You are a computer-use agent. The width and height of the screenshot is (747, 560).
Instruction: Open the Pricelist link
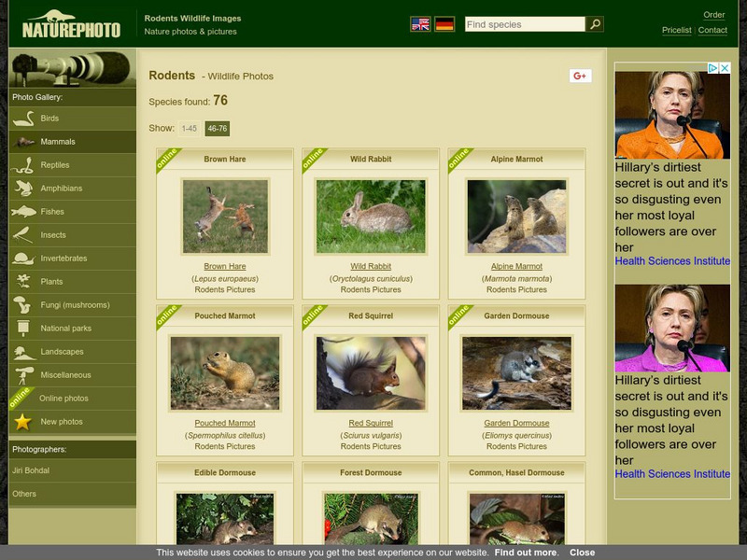coord(676,30)
